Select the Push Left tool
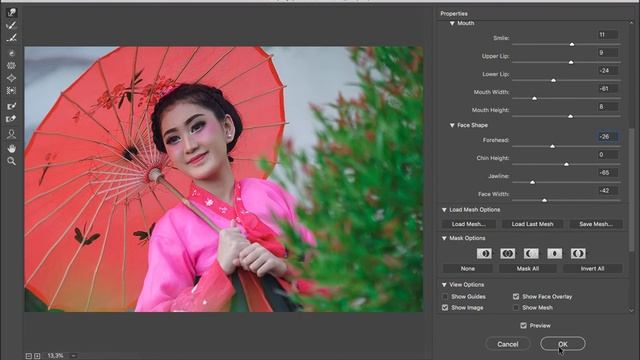Image resolution: width=640 pixels, height=360 pixels. point(11,91)
